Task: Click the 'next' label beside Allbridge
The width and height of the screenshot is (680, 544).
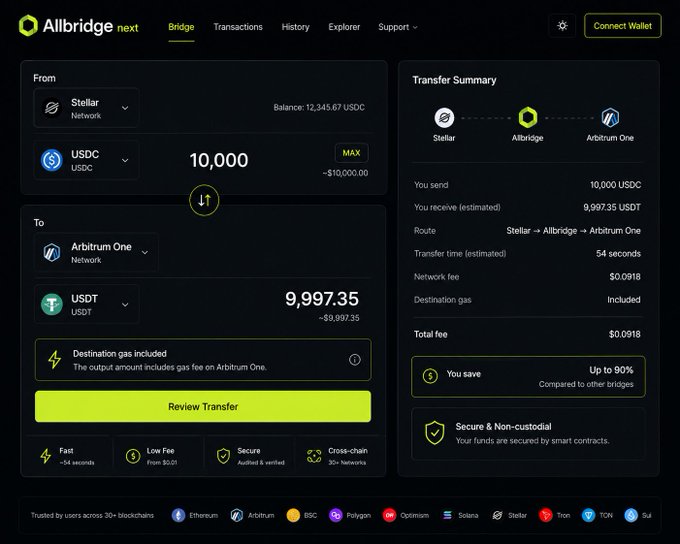Action: click(128, 28)
